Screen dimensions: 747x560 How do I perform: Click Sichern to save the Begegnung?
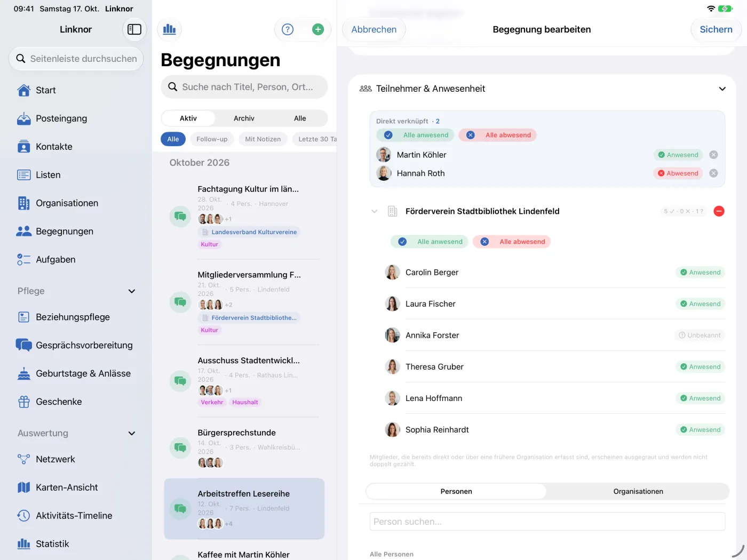[x=716, y=29]
